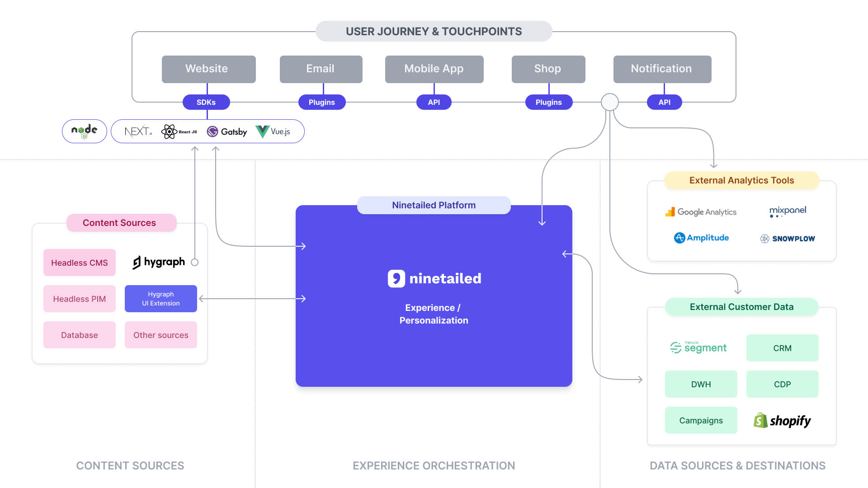Click the Google Analytics logo
The height and width of the screenshot is (488, 868).
(701, 212)
